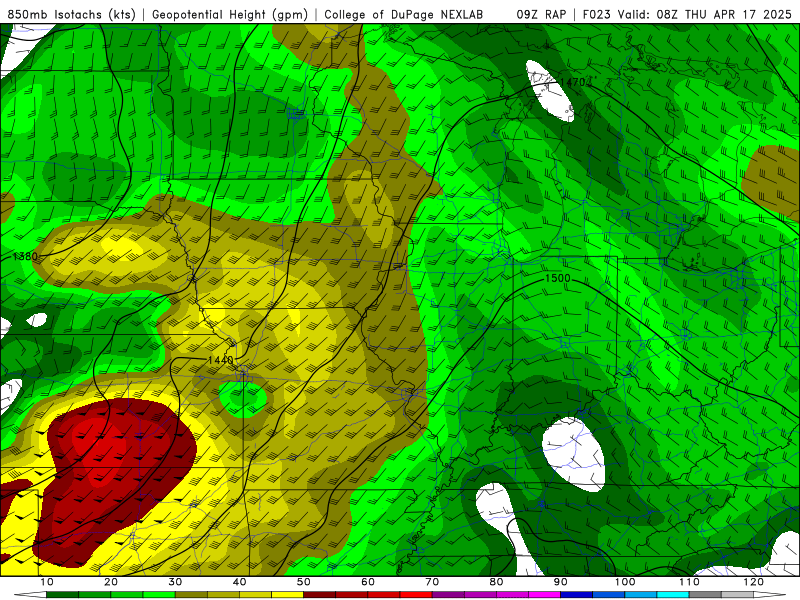Viewport: 800px width, 600px height.
Task: Click the "09Z RAP" model run label
Action: click(x=541, y=15)
